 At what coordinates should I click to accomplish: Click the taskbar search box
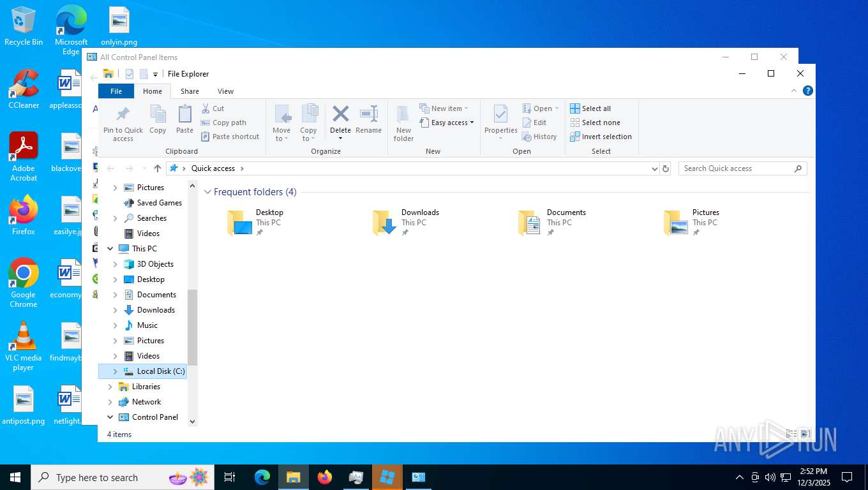tap(123, 477)
